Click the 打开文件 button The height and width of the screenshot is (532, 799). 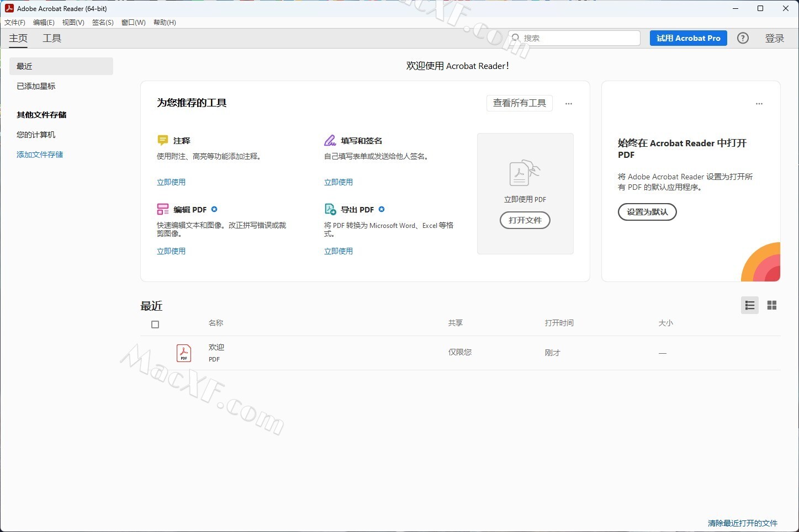[525, 220]
